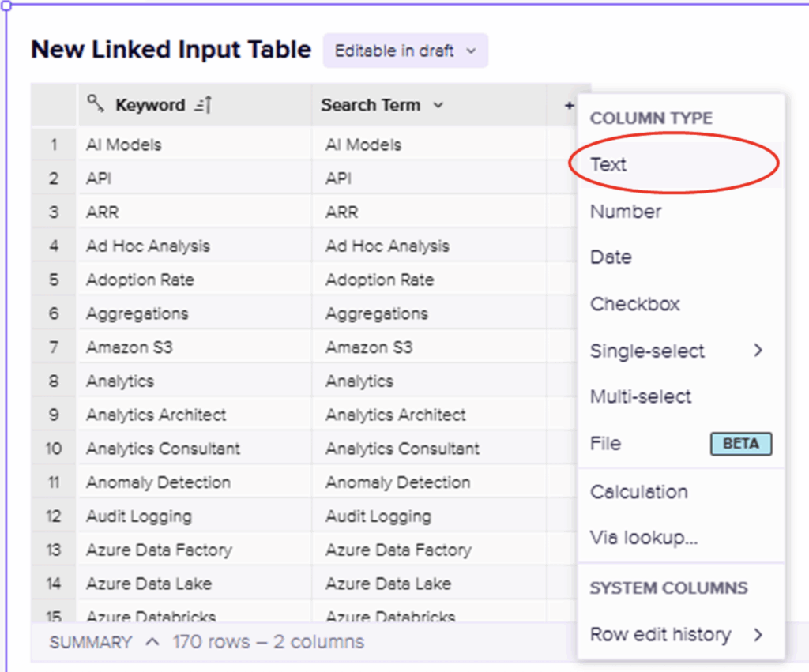Open Row edit history submenu
This screenshot has height=672, width=809.
pyautogui.click(x=757, y=634)
